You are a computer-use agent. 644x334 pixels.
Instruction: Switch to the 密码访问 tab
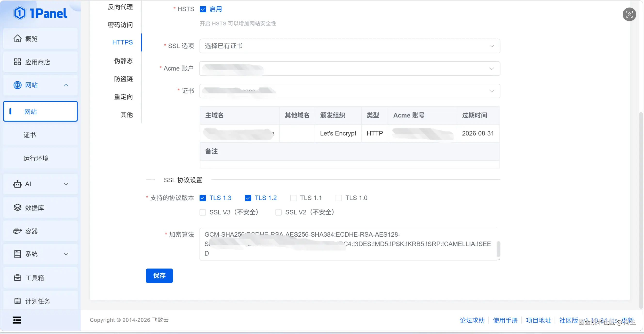click(120, 25)
